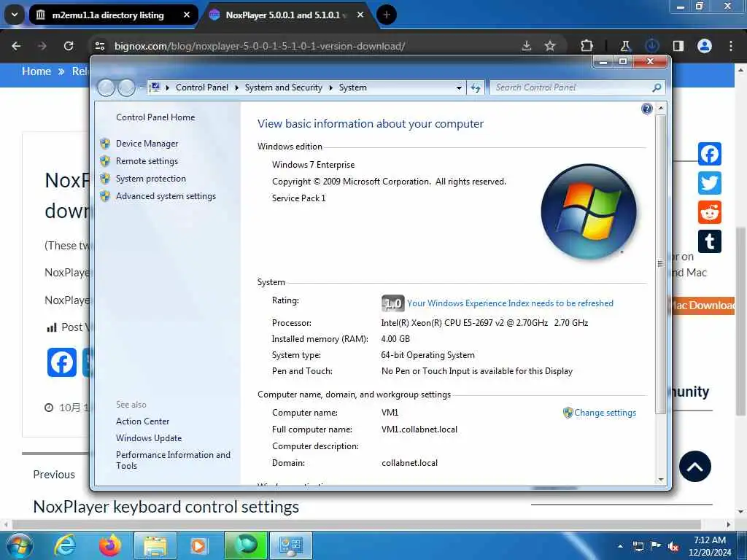
Task: Share on Facebook from right sidebar
Action: 709,154
